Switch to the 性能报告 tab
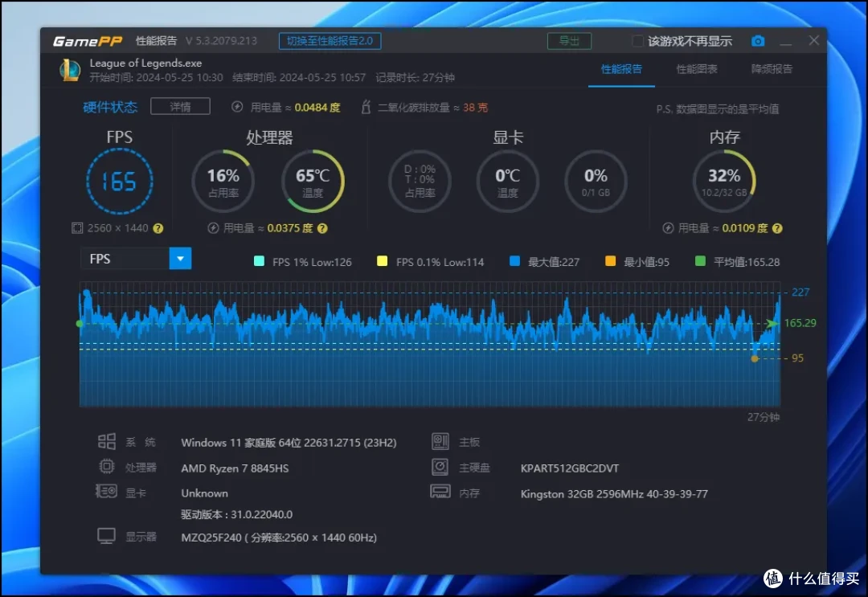The height and width of the screenshot is (597, 868). (621, 69)
